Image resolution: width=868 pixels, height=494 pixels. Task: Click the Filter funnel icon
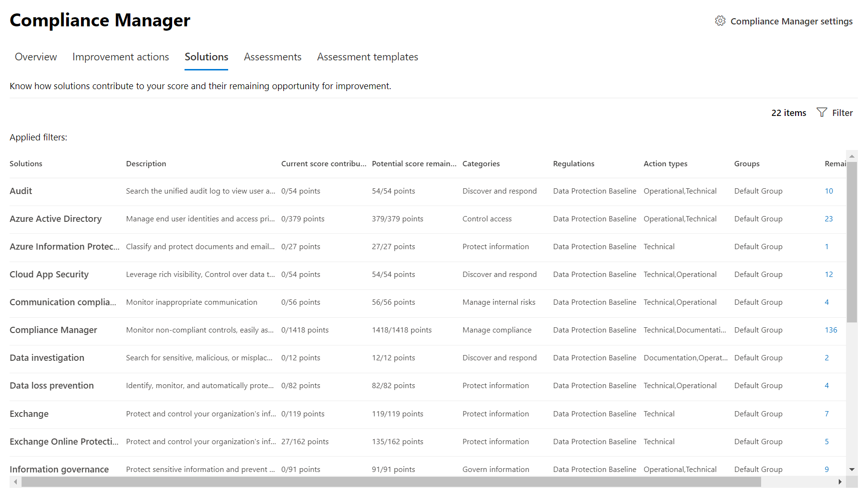(x=823, y=113)
